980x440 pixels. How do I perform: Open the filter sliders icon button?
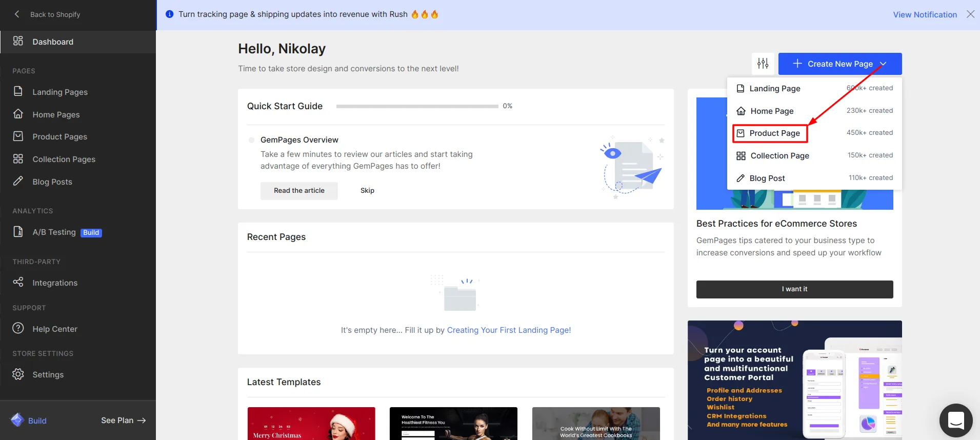[763, 64]
